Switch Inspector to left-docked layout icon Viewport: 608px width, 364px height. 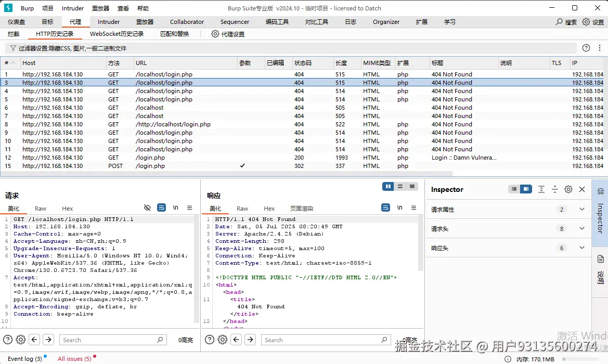(514, 189)
